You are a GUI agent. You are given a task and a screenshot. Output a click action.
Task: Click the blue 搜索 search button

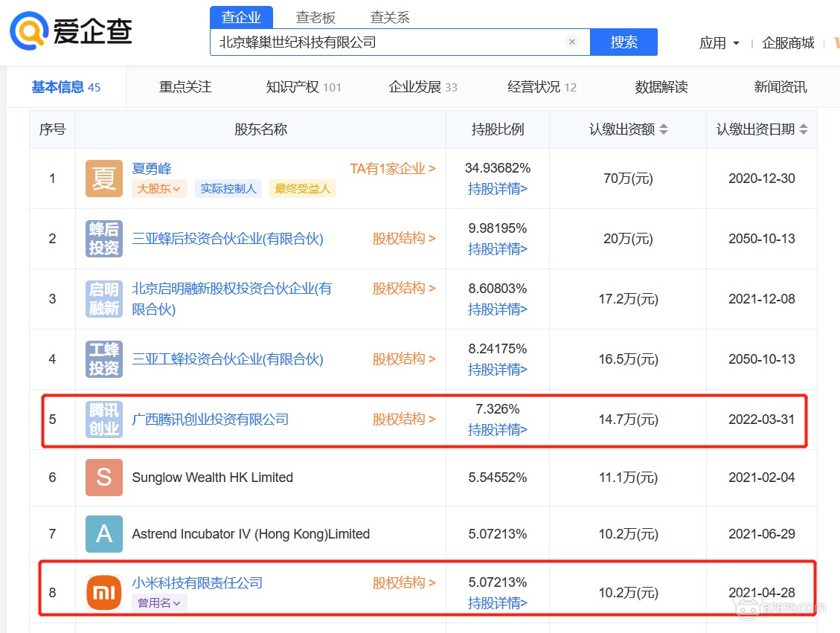623,42
